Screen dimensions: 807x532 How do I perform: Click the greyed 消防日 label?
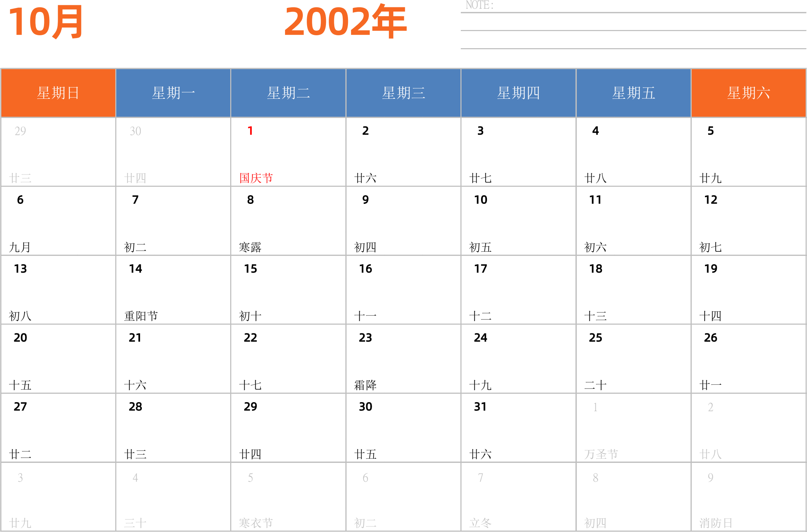tap(716, 523)
